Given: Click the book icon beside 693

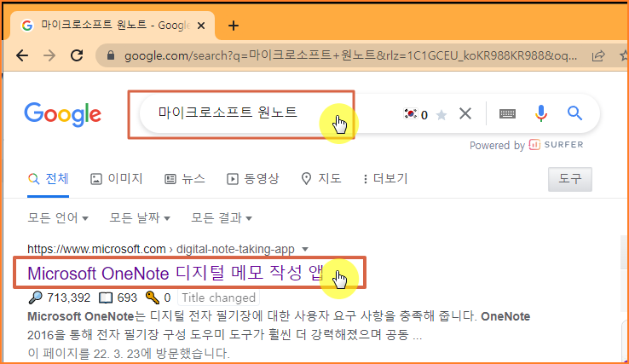Looking at the screenshot, I should click(x=106, y=298).
